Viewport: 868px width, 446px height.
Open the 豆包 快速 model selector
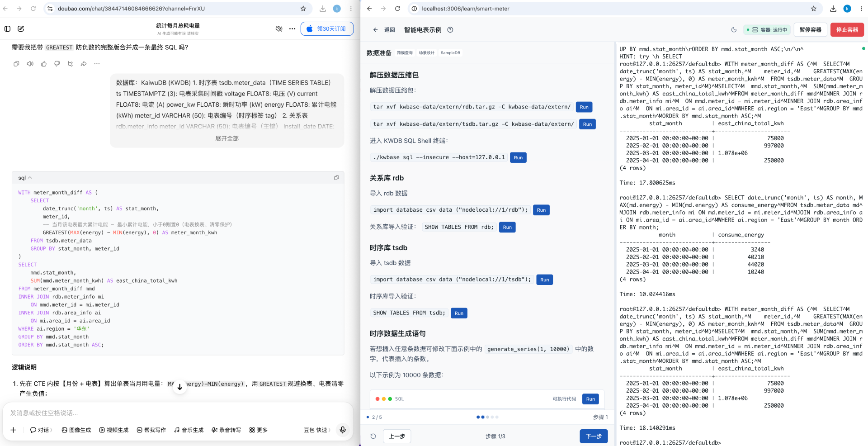[x=317, y=430]
